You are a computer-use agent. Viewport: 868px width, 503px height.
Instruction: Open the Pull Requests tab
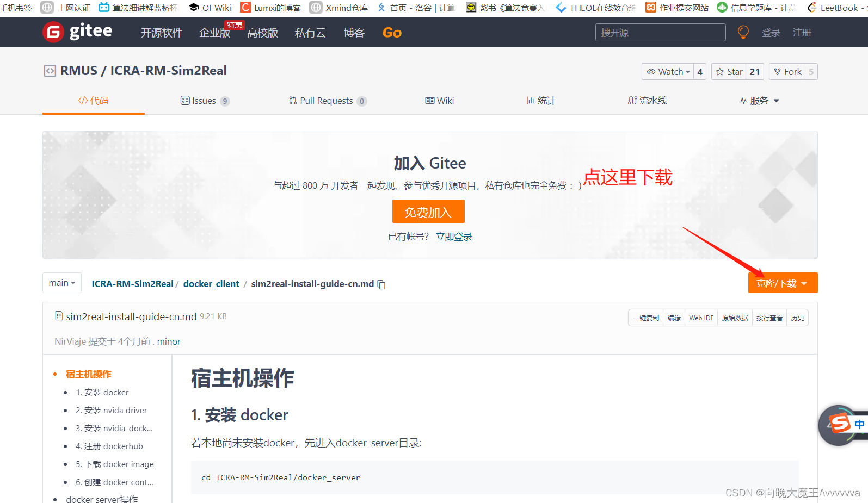[328, 101]
